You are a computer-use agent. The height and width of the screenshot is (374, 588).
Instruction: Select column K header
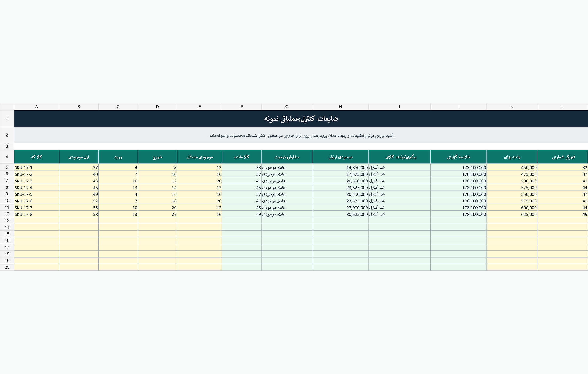coord(512,107)
